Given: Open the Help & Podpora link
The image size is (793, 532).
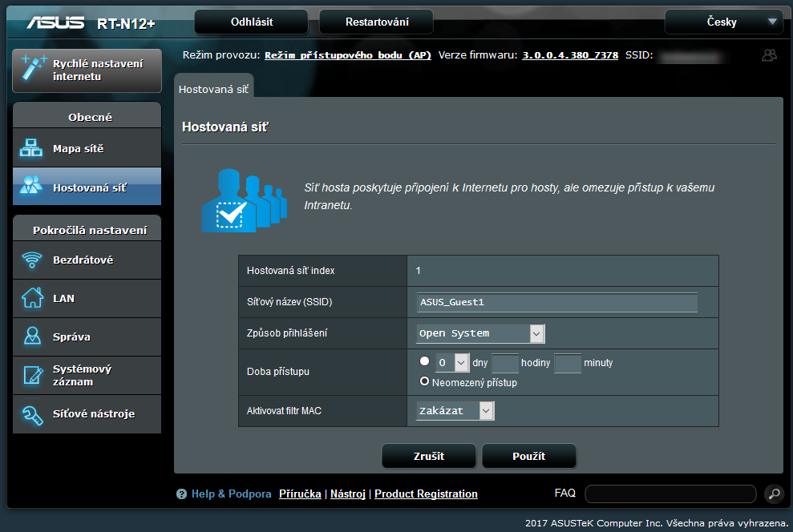Looking at the screenshot, I should tap(231, 494).
